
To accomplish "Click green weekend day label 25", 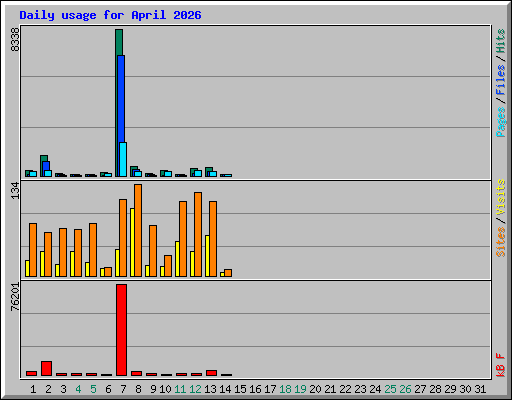I will (x=390, y=389).
